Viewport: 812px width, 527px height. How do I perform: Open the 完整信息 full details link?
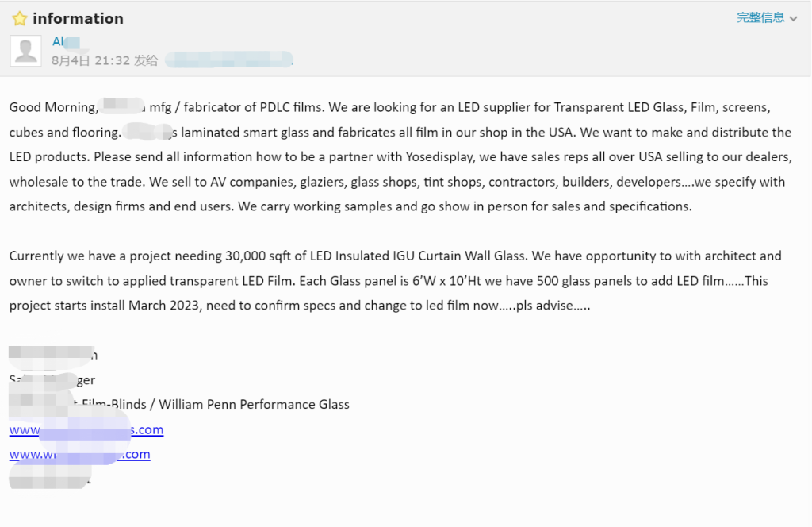click(760, 17)
